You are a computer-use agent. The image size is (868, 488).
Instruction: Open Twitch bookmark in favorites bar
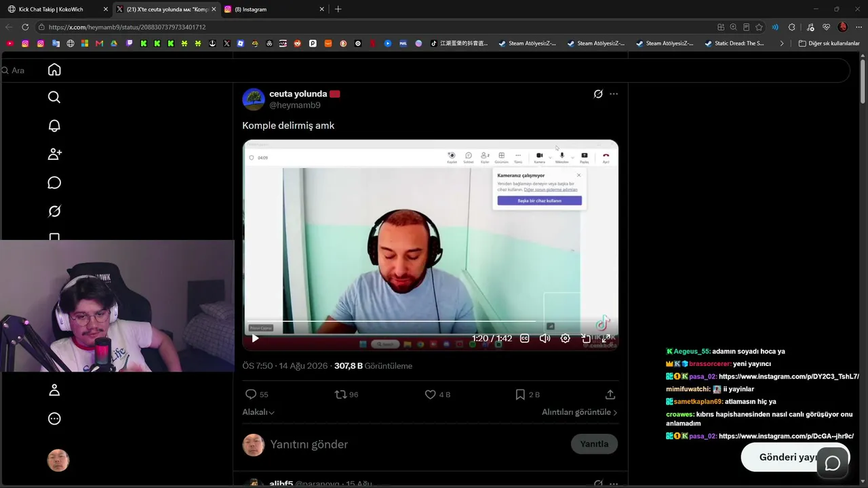tap(130, 43)
